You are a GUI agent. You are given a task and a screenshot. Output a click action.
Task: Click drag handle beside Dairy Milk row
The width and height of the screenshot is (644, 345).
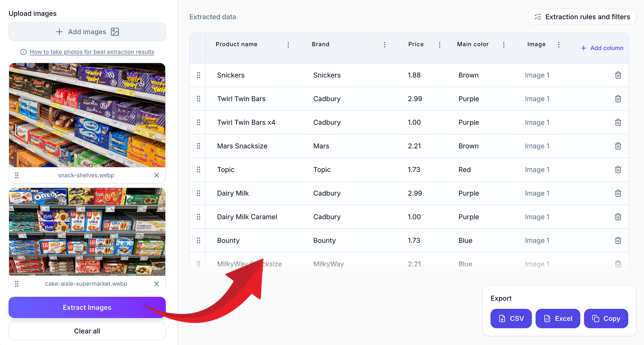click(198, 193)
